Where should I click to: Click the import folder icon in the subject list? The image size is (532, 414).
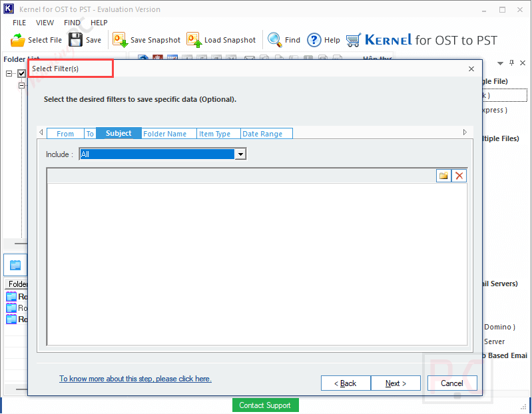[443, 176]
